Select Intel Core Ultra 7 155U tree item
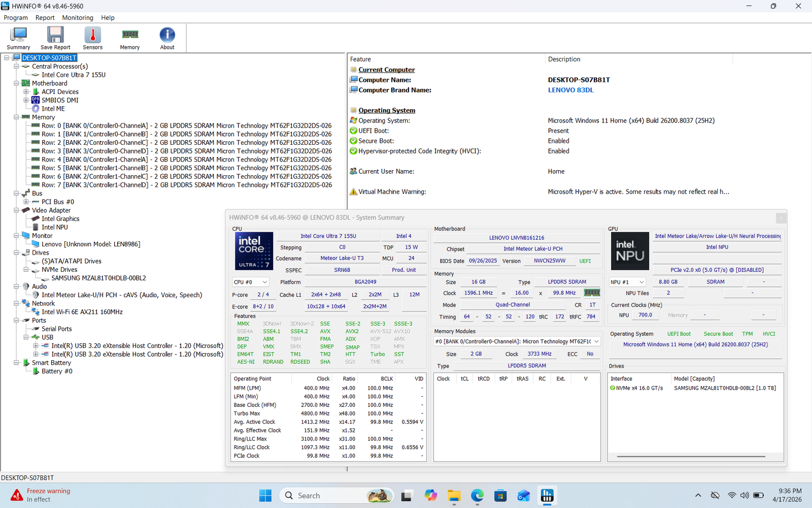The width and height of the screenshot is (812, 508). point(74,75)
